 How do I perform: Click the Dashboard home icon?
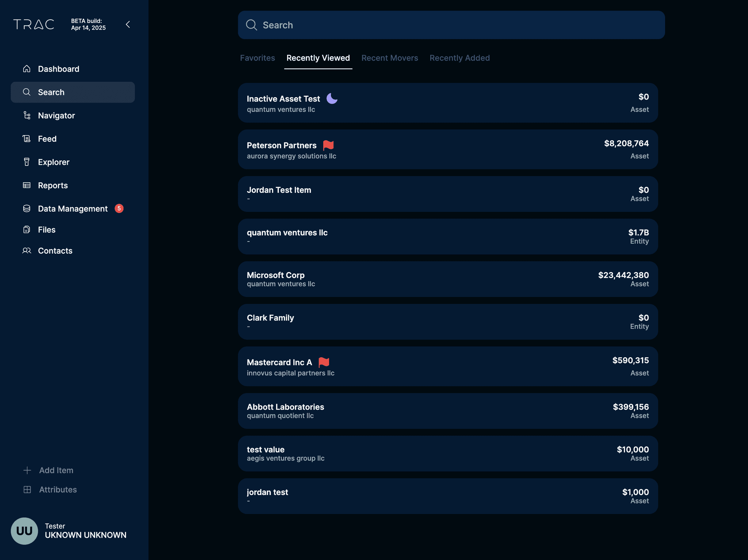[x=27, y=69]
